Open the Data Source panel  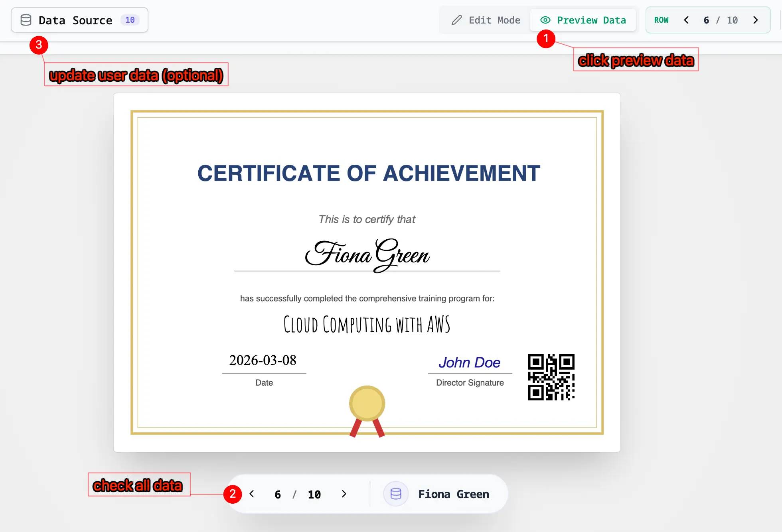pos(76,20)
